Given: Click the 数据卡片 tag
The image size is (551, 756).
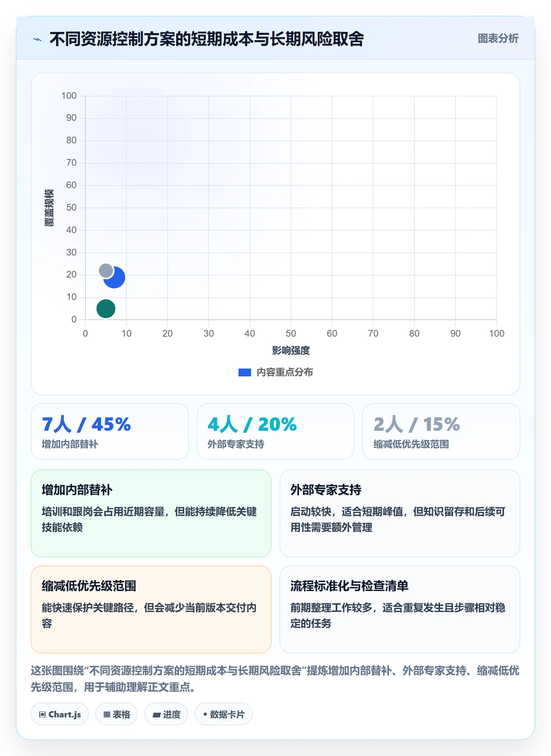Looking at the screenshot, I should (224, 714).
